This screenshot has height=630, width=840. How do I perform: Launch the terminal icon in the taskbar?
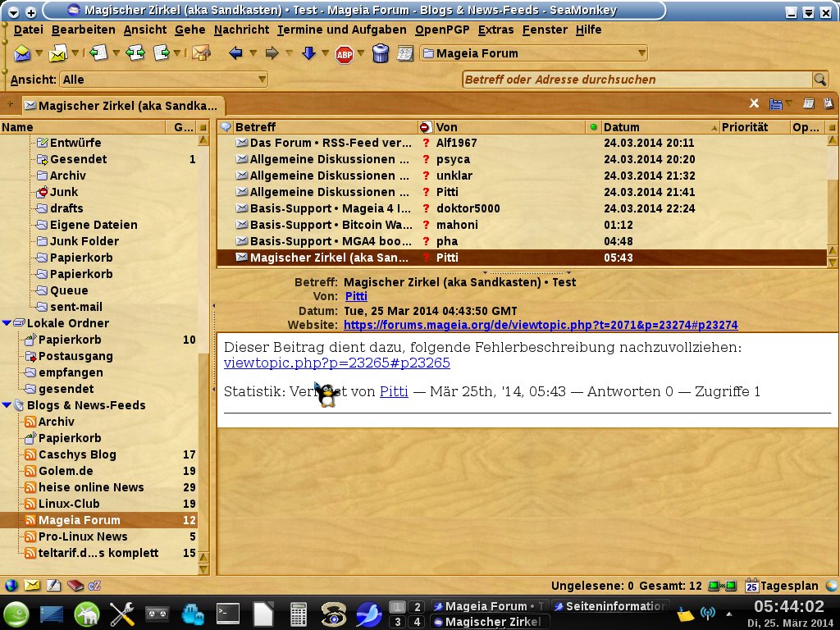coord(228,614)
